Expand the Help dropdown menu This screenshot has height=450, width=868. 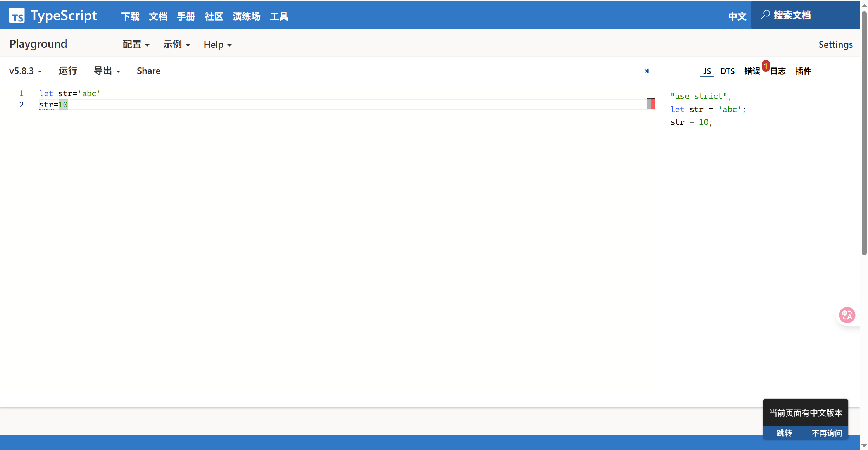[217, 45]
